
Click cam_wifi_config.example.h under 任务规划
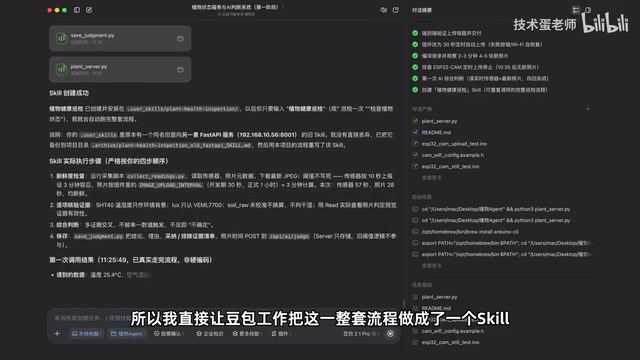[x=453, y=331]
